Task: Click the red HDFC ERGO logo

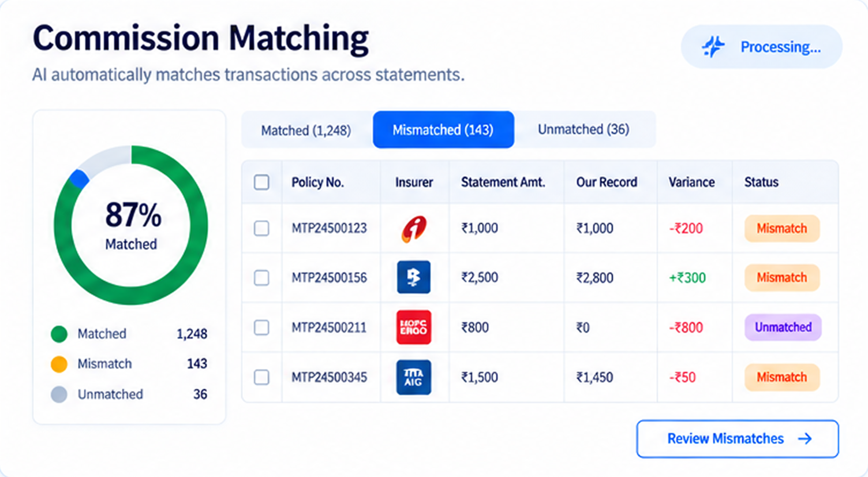Action: point(413,327)
